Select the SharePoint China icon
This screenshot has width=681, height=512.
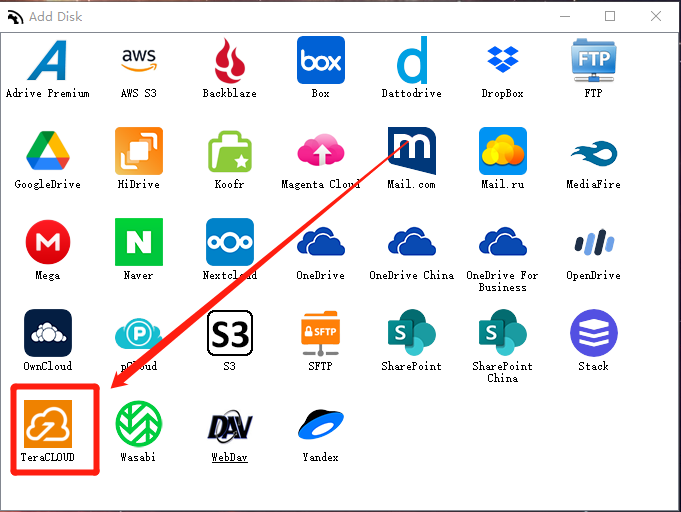502,333
